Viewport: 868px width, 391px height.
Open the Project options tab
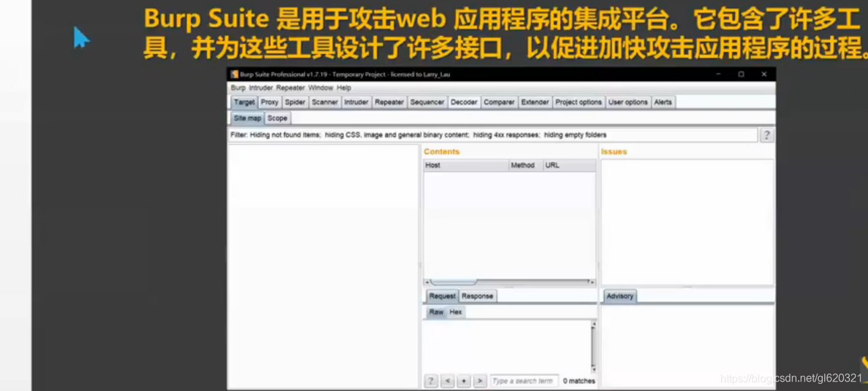579,102
